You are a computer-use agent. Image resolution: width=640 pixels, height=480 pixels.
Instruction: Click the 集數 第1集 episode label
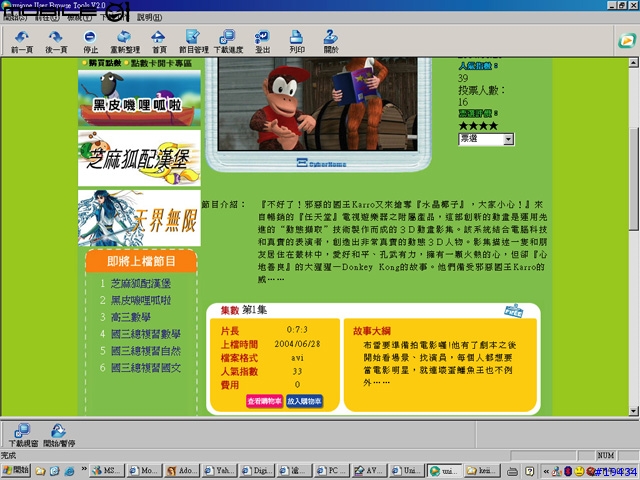coord(244,310)
